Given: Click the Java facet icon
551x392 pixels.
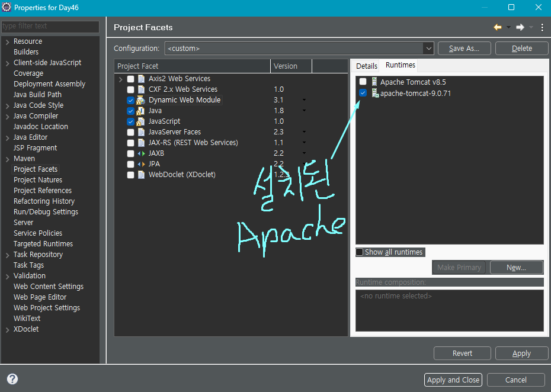Looking at the screenshot, I should click(x=140, y=111).
